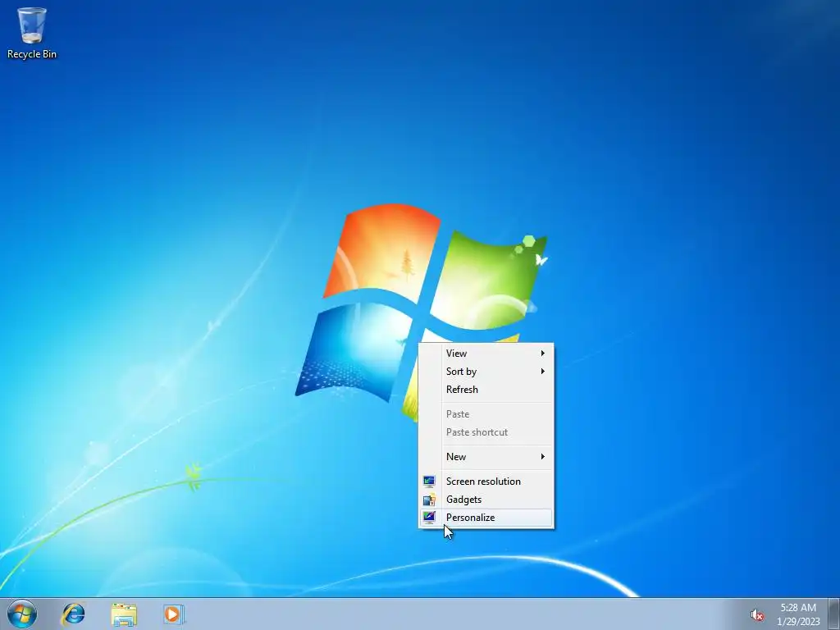Start Windows Media Player from the taskbar
840x630 pixels.
174,614
